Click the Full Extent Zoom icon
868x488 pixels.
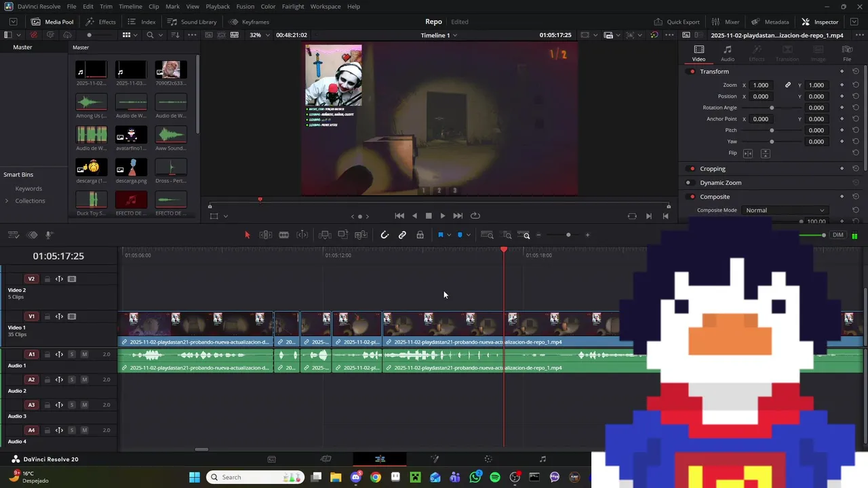[x=488, y=235]
